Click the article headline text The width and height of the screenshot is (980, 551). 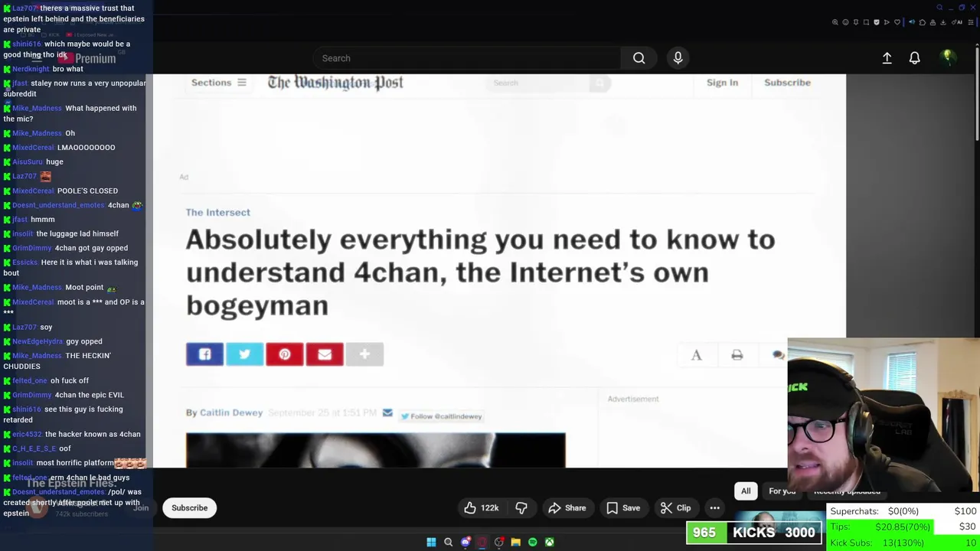[480, 272]
